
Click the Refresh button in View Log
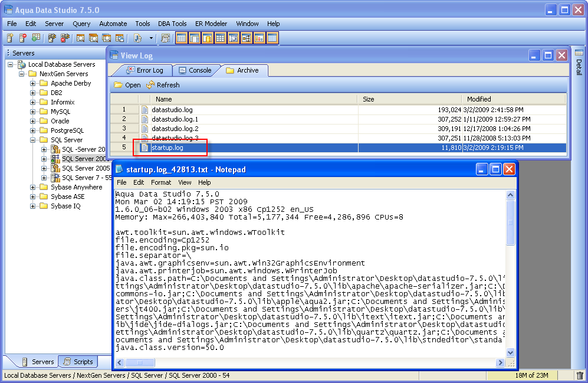pyautogui.click(x=163, y=85)
